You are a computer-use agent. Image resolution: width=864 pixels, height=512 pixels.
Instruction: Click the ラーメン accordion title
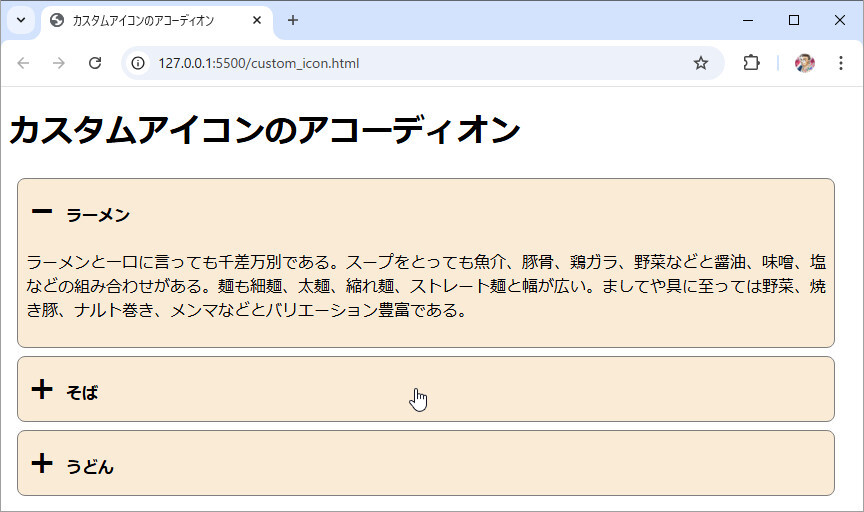[98, 216]
